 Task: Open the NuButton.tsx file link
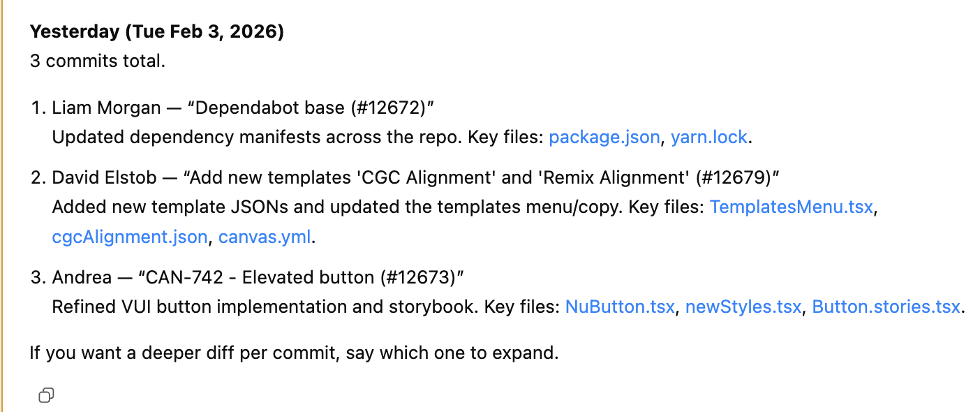(619, 307)
